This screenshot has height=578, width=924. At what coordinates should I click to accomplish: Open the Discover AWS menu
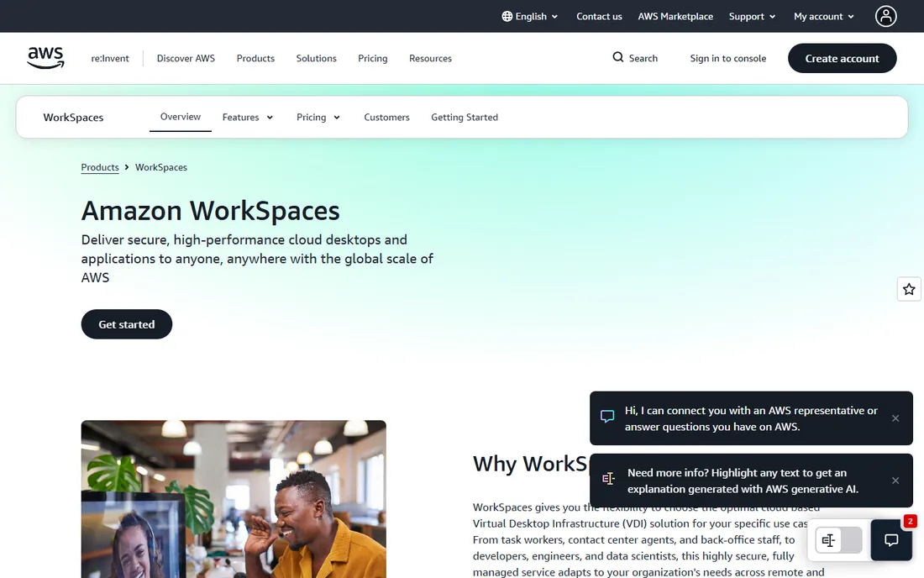[186, 58]
